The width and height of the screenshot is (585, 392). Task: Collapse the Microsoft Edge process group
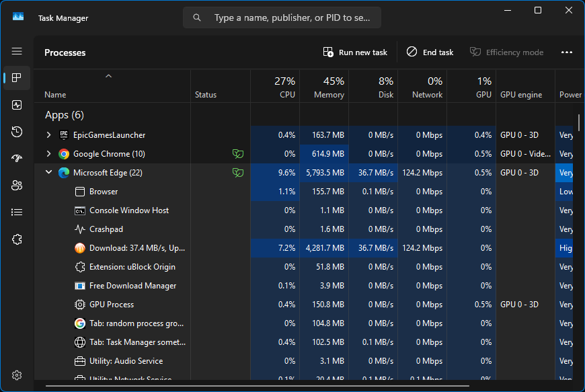[48, 172]
